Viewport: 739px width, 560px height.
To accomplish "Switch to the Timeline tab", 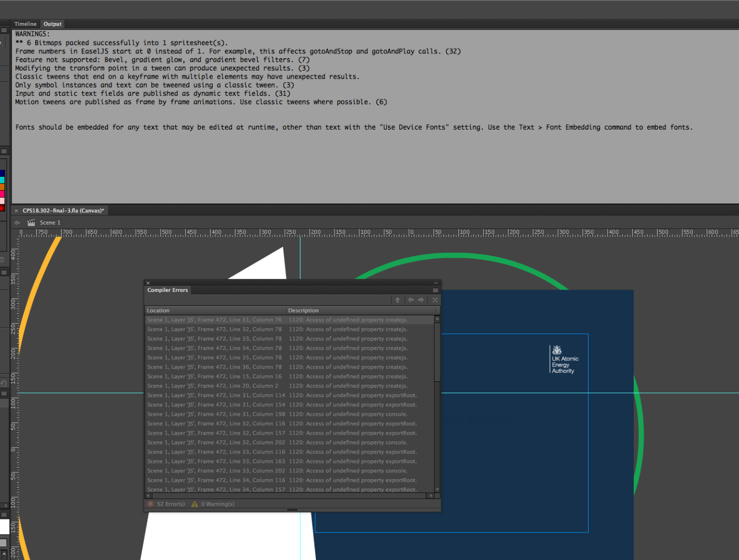I will 25,24.
